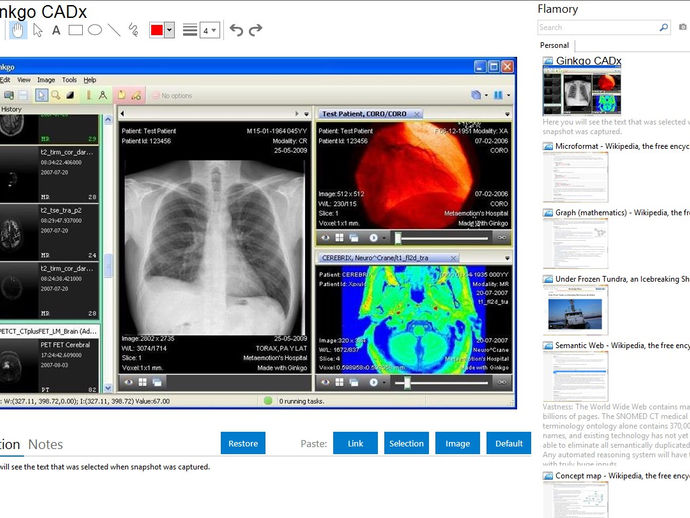Click the Restore button
The image size is (690, 518).
click(243, 443)
